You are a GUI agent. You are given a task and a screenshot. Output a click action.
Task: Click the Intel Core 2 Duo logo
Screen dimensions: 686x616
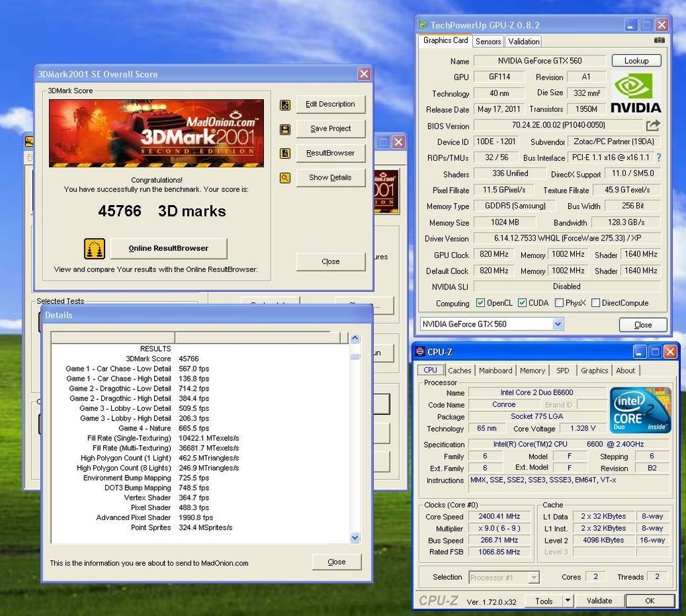point(640,410)
